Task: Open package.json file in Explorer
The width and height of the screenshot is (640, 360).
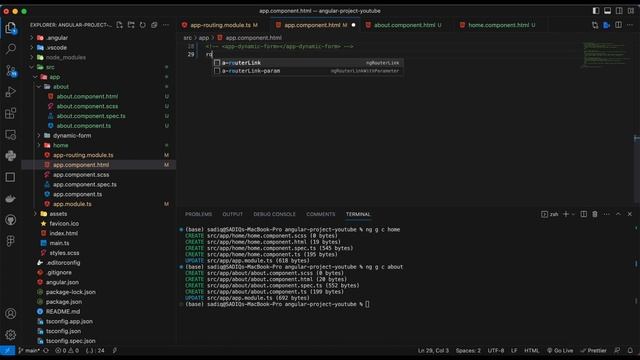Action: [64, 302]
